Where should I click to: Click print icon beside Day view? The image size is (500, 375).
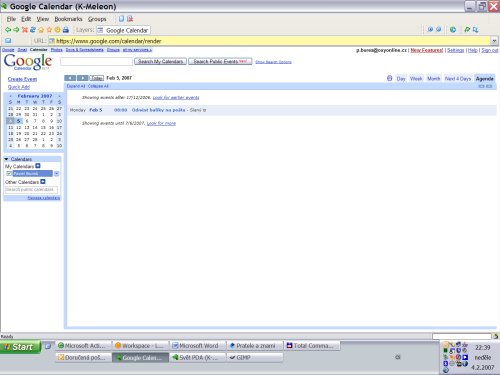[389, 78]
